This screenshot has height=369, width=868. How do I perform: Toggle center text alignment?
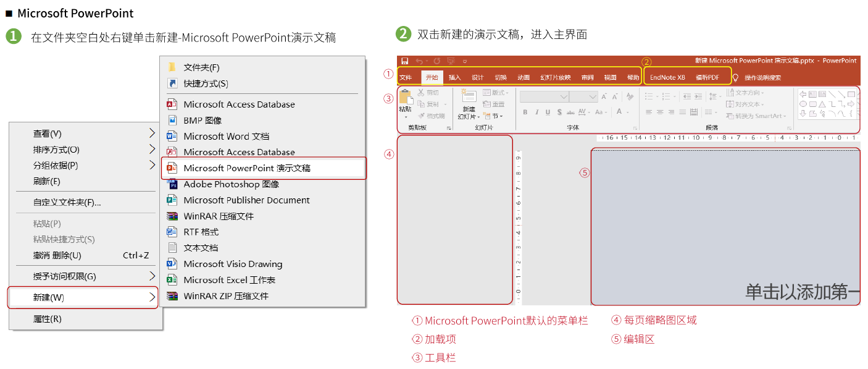[x=660, y=112]
